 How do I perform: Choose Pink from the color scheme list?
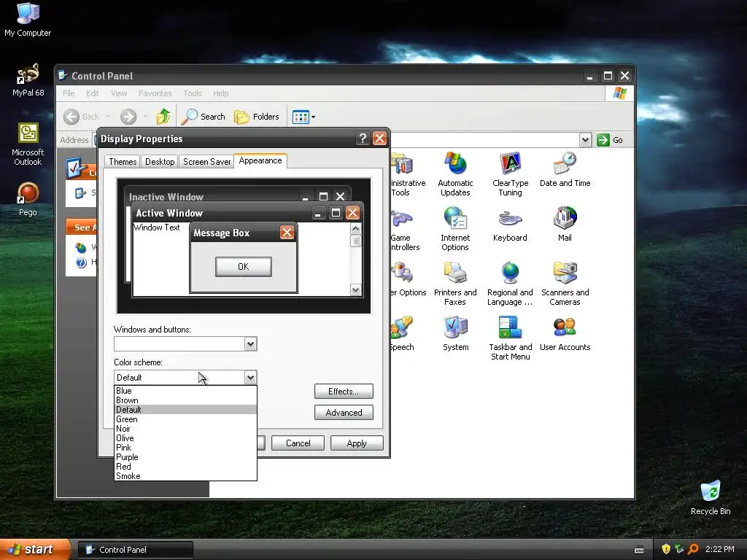click(185, 448)
